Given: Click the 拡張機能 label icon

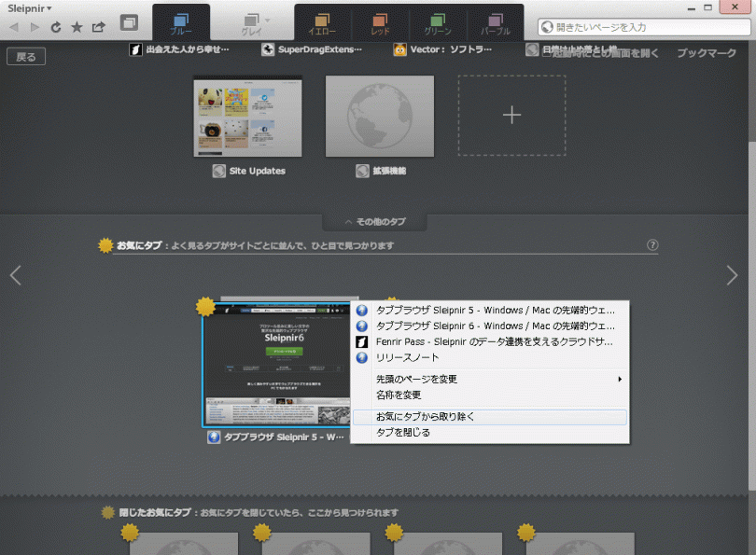Looking at the screenshot, I should (362, 171).
